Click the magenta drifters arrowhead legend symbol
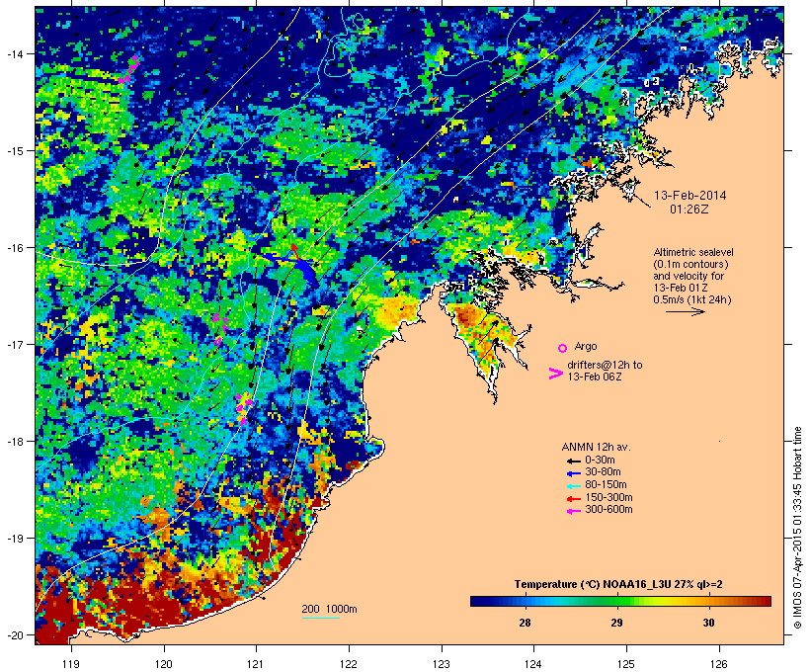 (x=556, y=374)
